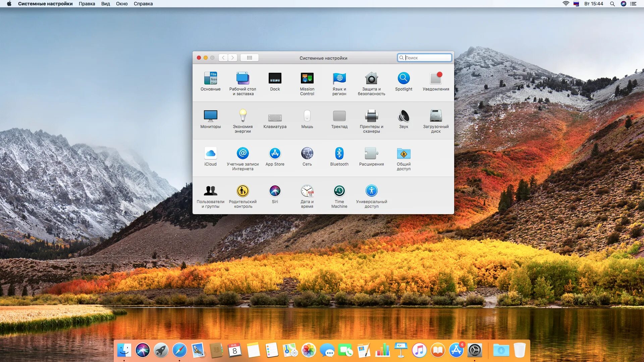Open Звук sound settings

coord(404,116)
